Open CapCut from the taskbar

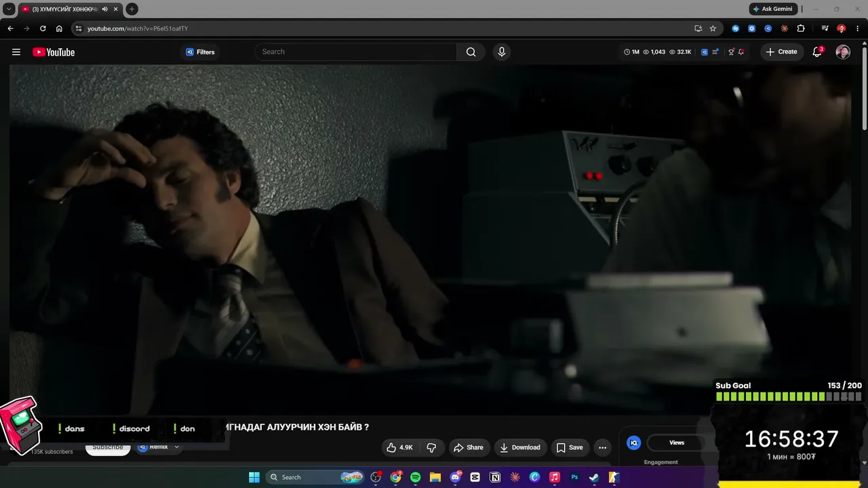pyautogui.click(x=475, y=477)
